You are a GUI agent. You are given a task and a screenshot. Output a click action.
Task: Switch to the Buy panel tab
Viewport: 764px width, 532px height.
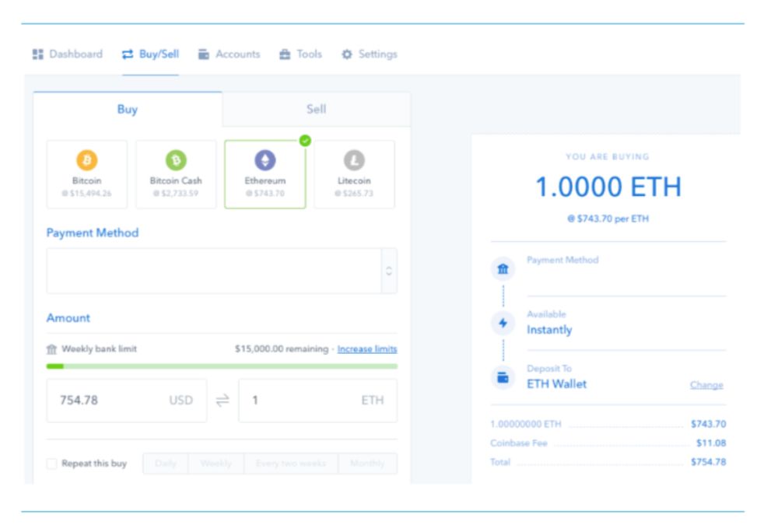[127, 109]
